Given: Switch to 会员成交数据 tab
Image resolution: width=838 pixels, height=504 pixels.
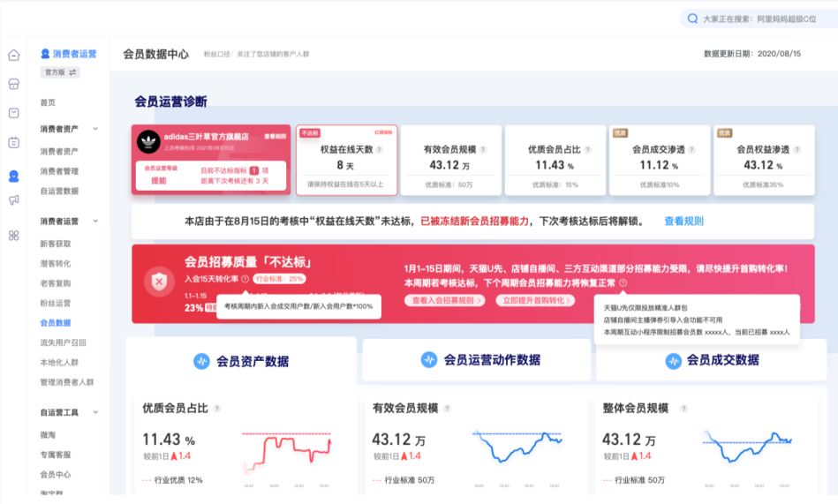Looking at the screenshot, I should [712, 361].
